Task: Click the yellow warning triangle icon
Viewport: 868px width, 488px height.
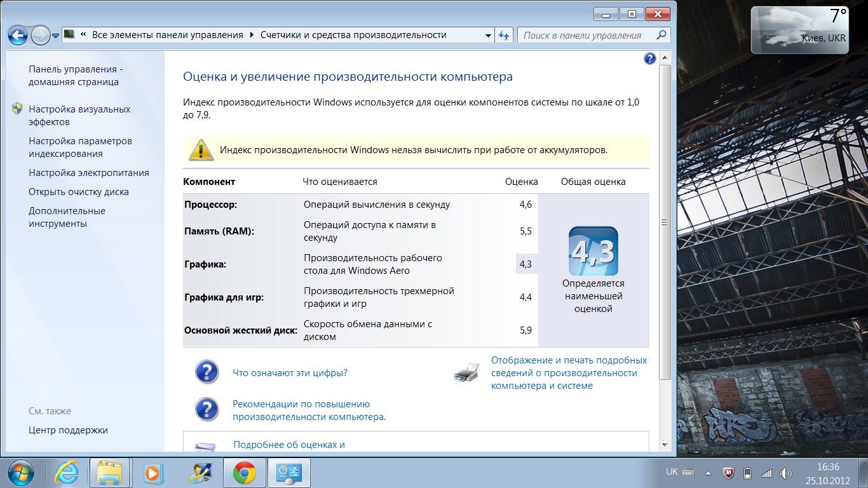Action: coord(201,150)
